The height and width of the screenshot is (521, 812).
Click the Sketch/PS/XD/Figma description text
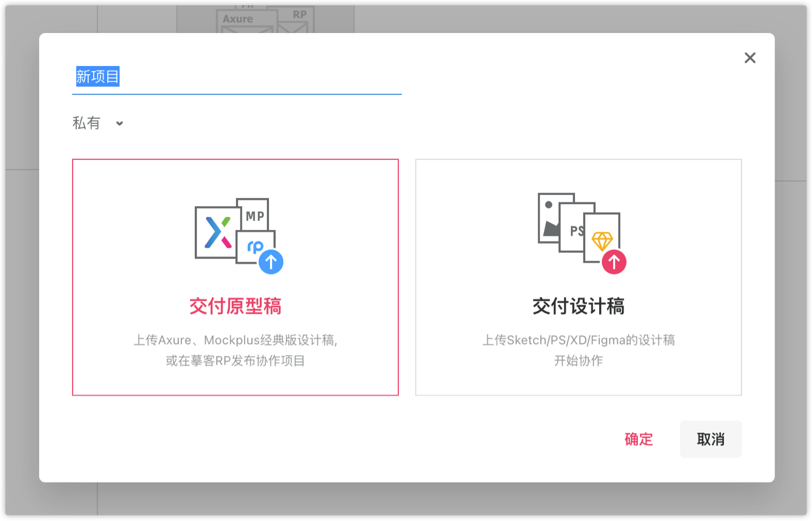(x=578, y=340)
